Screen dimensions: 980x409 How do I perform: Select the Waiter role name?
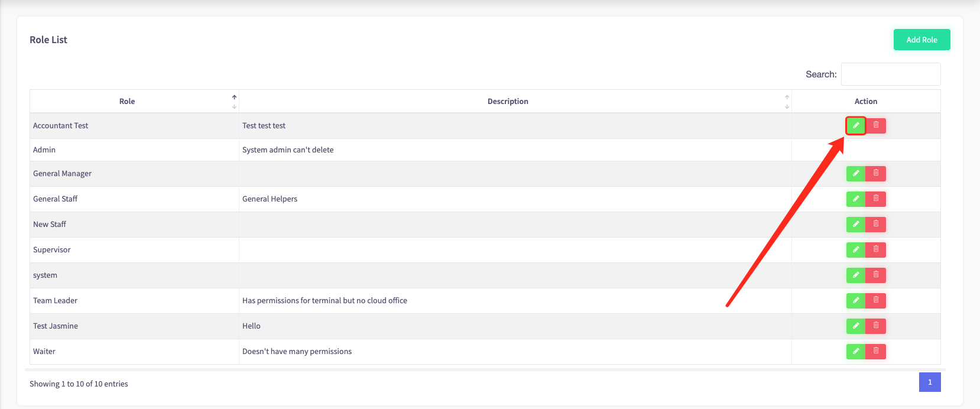(x=44, y=351)
